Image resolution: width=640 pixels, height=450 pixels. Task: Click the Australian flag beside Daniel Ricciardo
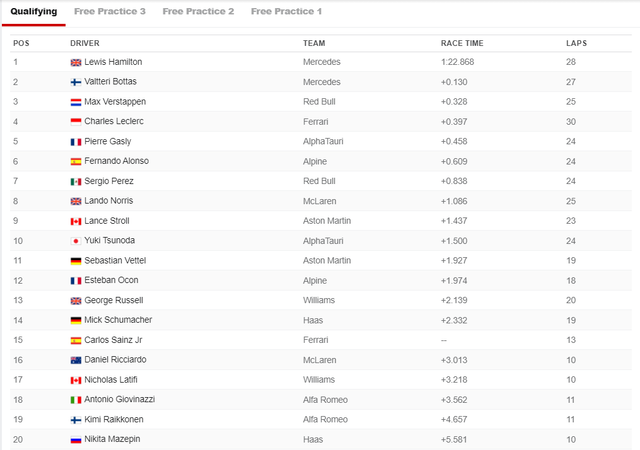point(76,360)
